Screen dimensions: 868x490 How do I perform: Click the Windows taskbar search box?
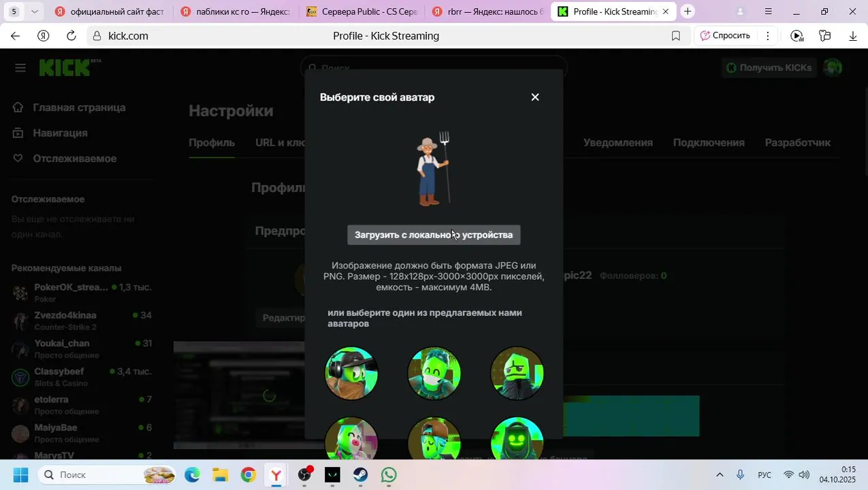click(105, 475)
